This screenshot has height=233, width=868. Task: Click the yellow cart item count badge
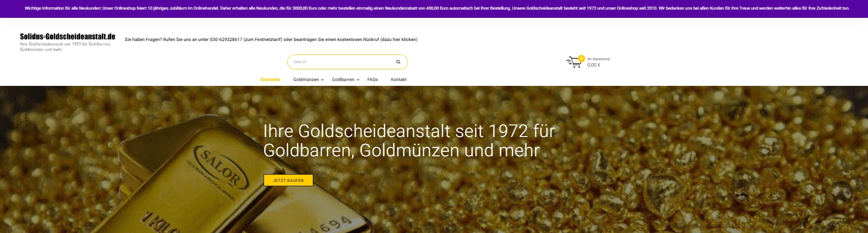pyautogui.click(x=581, y=58)
